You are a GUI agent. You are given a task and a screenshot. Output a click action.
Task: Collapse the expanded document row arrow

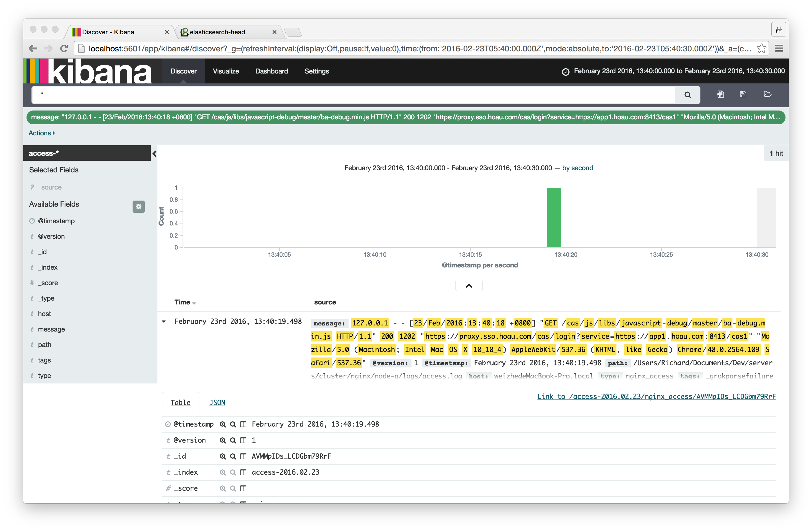coord(164,322)
